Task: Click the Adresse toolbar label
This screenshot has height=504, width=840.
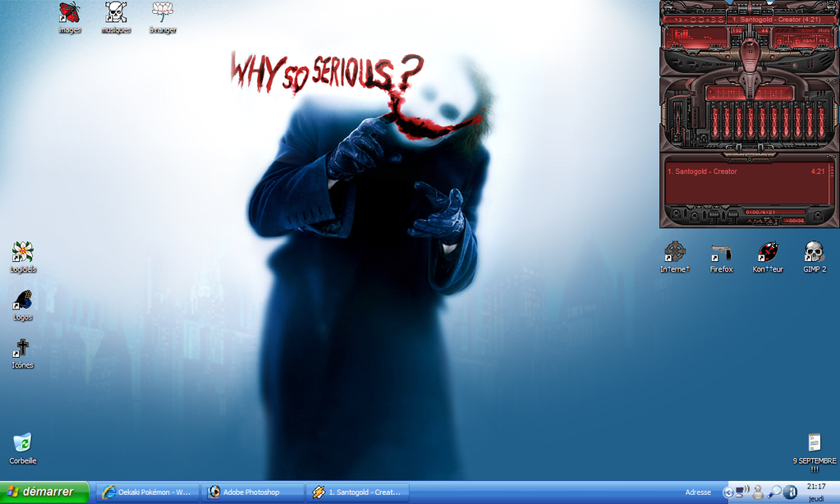Action: pos(698,493)
